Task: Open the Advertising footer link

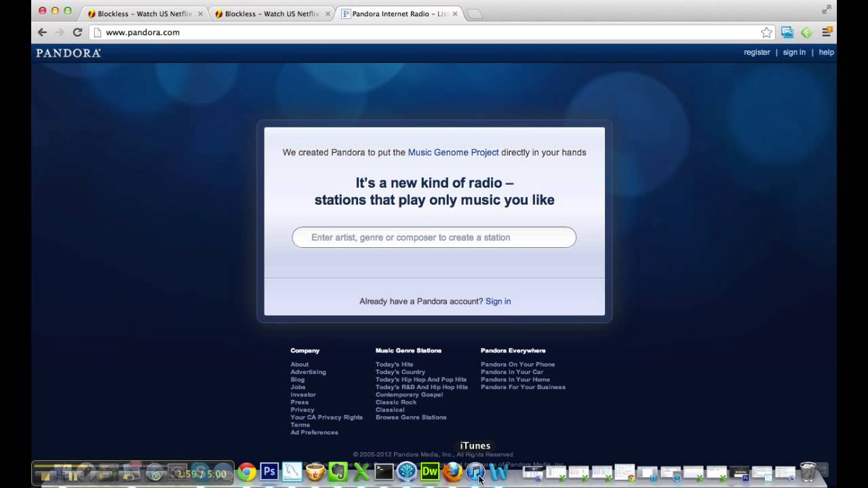Action: click(x=309, y=372)
